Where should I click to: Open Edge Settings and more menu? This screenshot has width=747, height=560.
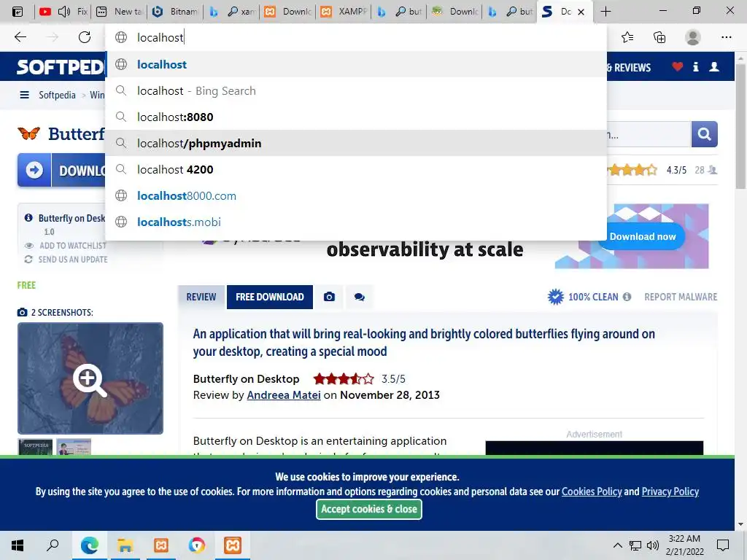tap(726, 37)
